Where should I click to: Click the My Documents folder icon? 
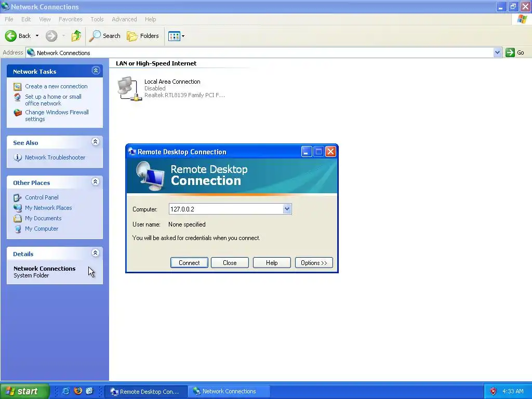pos(18,219)
